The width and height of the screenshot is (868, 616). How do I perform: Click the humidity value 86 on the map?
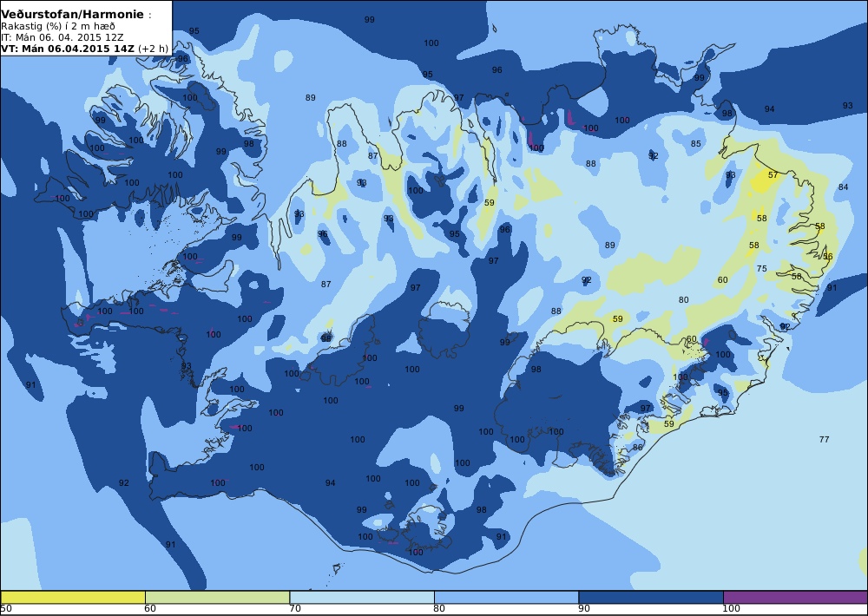pos(638,447)
